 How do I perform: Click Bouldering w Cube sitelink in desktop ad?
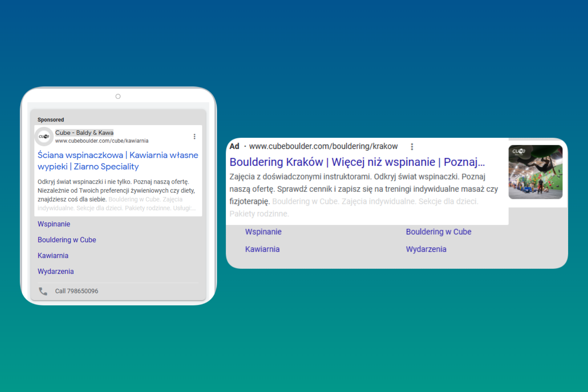pyautogui.click(x=438, y=232)
